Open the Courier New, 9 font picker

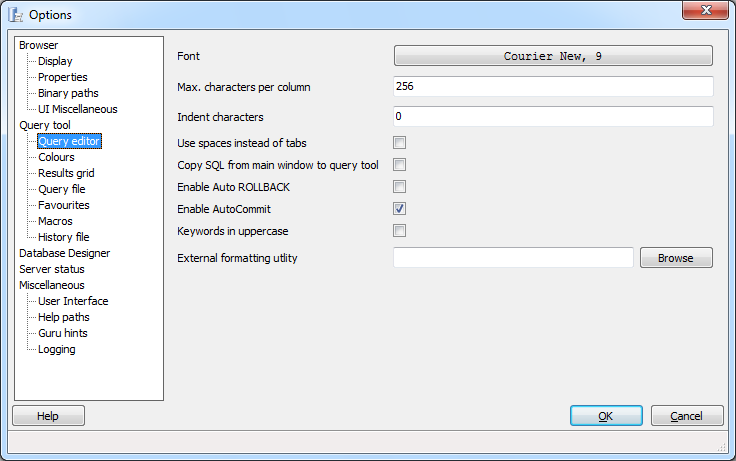click(553, 56)
